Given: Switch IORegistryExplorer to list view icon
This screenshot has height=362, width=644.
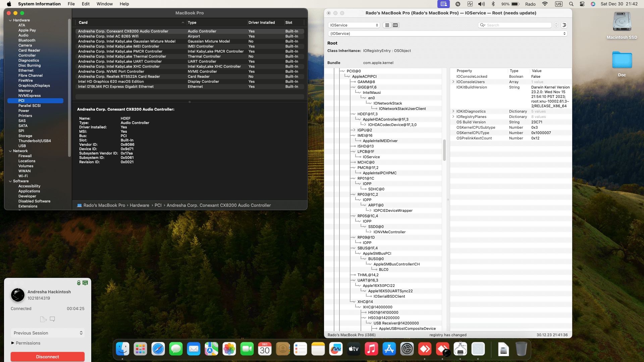Looking at the screenshot, I should click(x=387, y=25).
